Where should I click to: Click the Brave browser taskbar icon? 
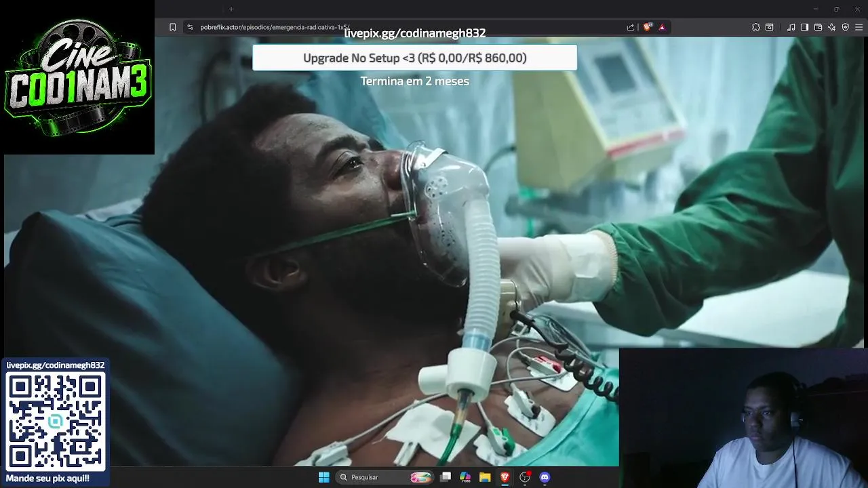tap(505, 477)
